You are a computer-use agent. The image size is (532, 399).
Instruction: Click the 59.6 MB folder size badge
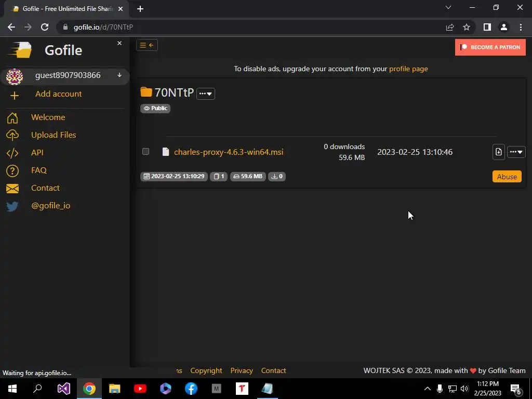click(248, 177)
